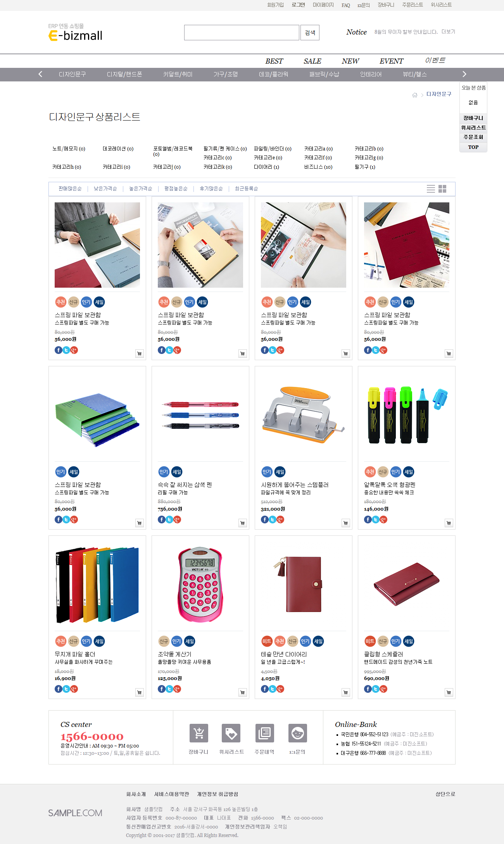Image resolution: width=504 pixels, height=844 pixels.
Task: Open the cart icon in footer
Action: pyautogui.click(x=199, y=733)
